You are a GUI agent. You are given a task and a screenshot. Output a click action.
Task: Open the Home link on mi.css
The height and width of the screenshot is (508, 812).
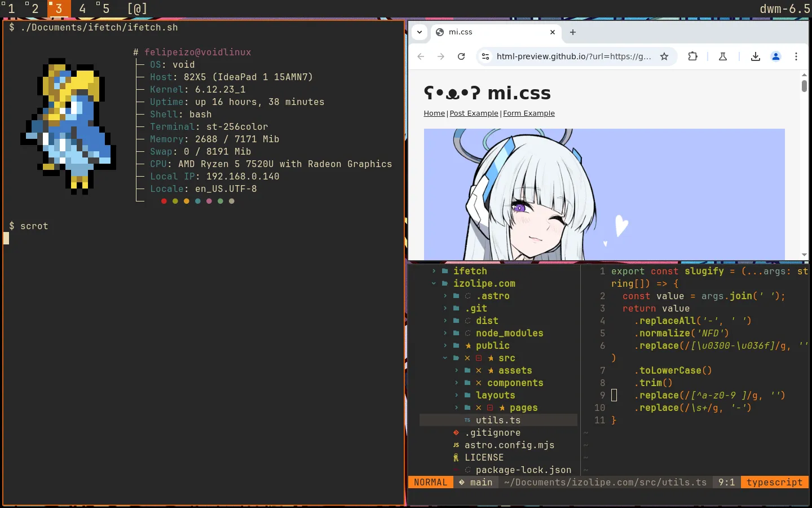coord(434,113)
